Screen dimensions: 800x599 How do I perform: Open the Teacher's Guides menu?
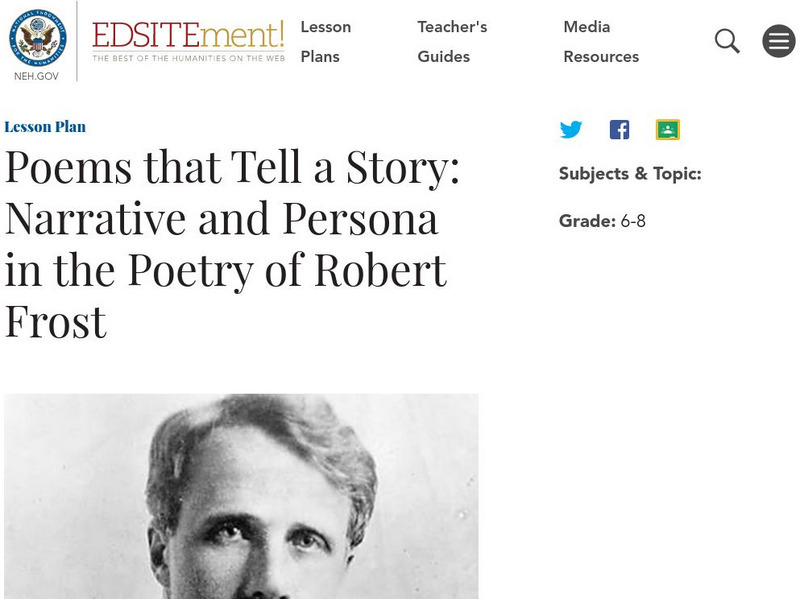click(x=452, y=42)
